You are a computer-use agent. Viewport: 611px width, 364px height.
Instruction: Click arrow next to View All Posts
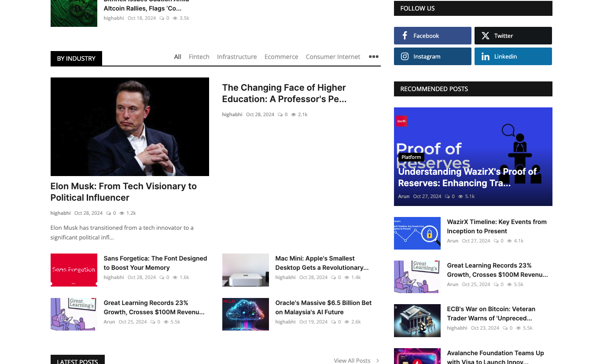pos(377,360)
